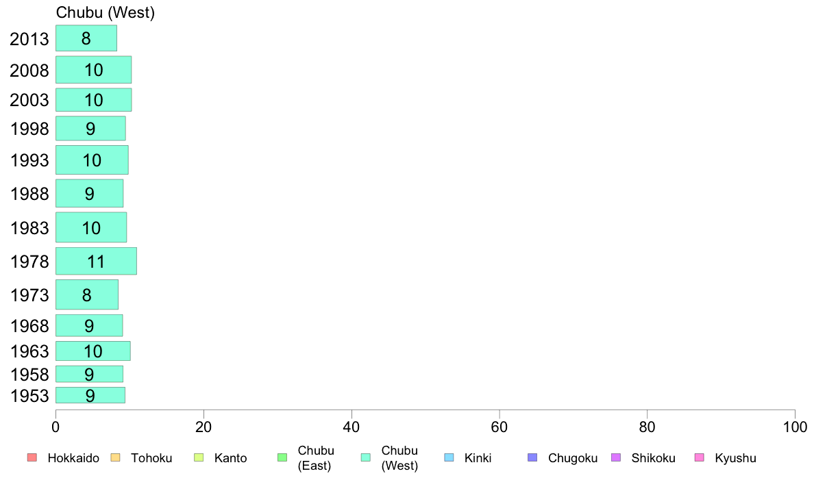Click the Chubu (West) chart title
814x504 pixels.
(106, 12)
